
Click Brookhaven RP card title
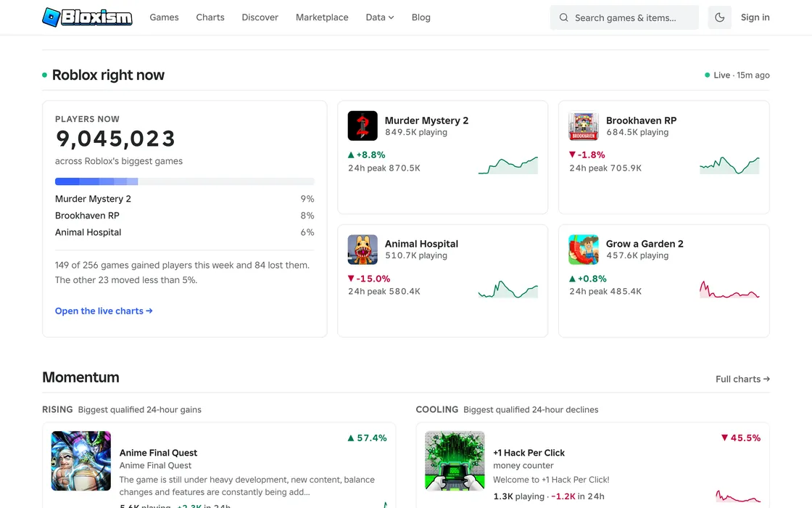click(641, 120)
